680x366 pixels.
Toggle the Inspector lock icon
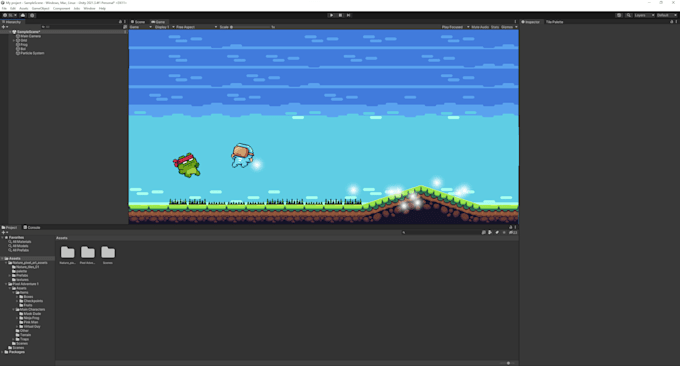pyautogui.click(x=671, y=22)
